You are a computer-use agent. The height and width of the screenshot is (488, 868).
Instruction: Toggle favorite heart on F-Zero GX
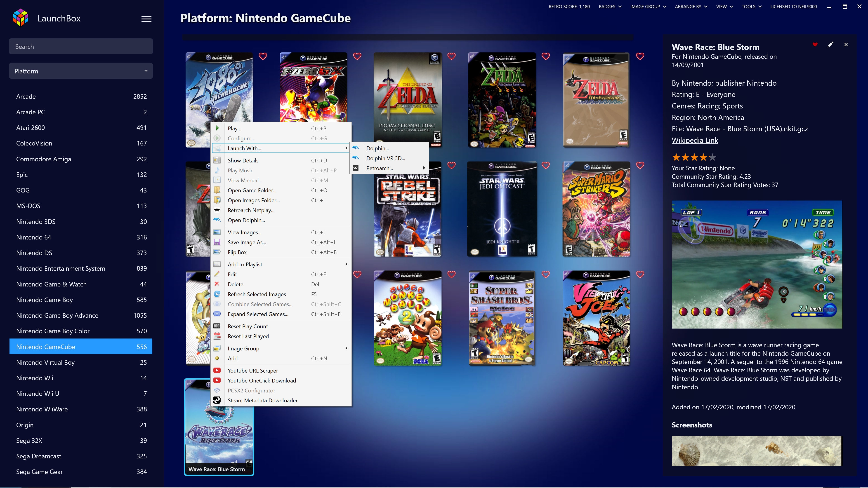pyautogui.click(x=357, y=56)
